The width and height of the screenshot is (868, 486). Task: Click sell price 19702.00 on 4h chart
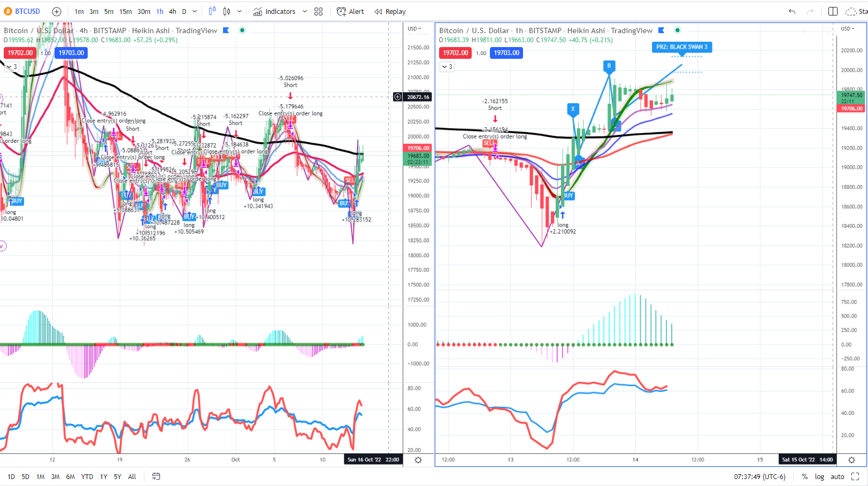point(20,53)
